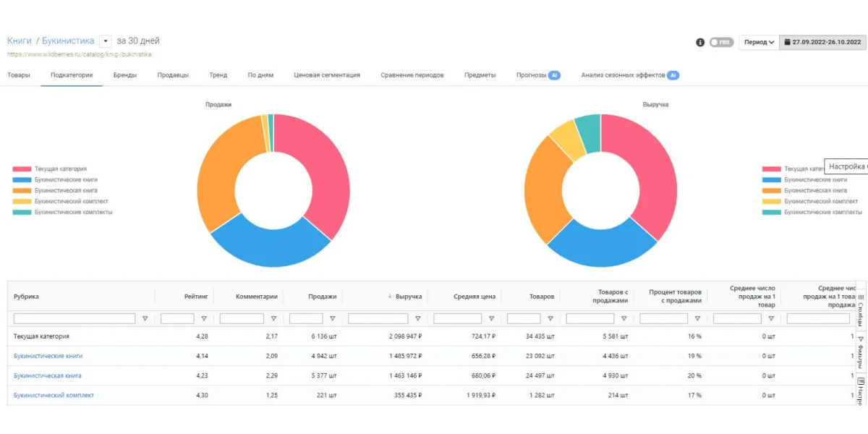Switch to the Товары tab

coord(19,75)
